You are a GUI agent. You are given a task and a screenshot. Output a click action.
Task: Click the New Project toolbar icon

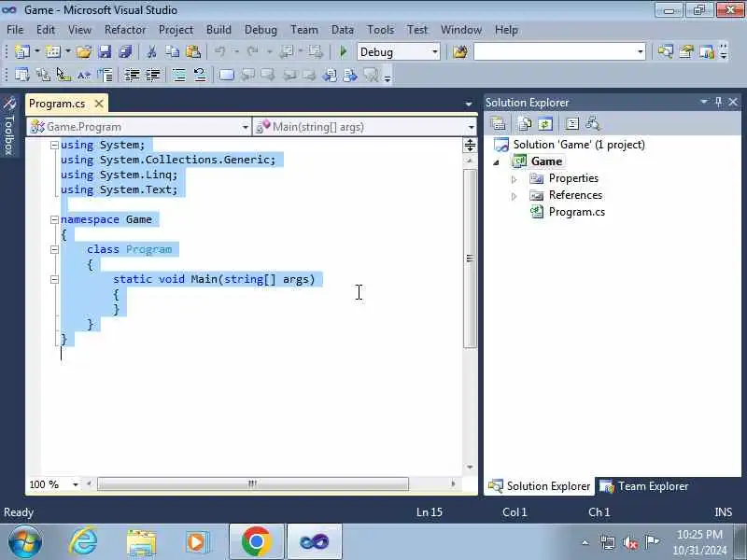pos(21,51)
